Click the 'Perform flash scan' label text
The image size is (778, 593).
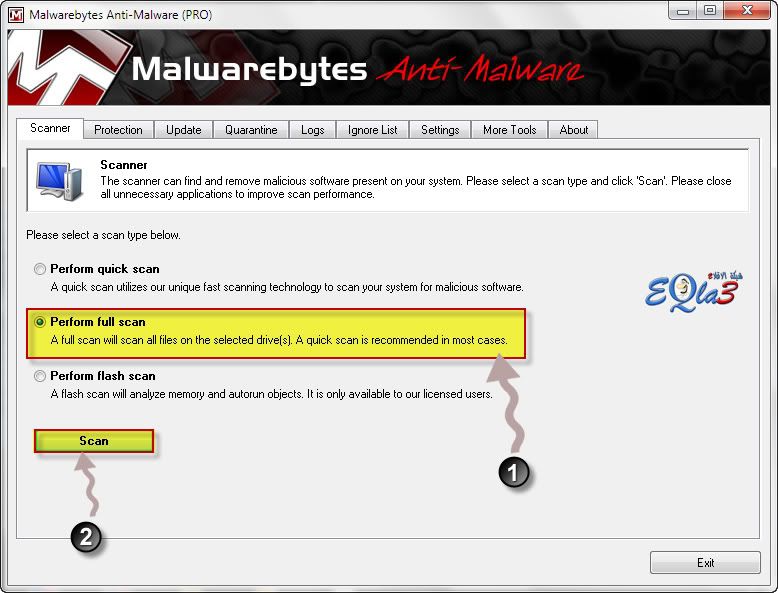point(103,376)
